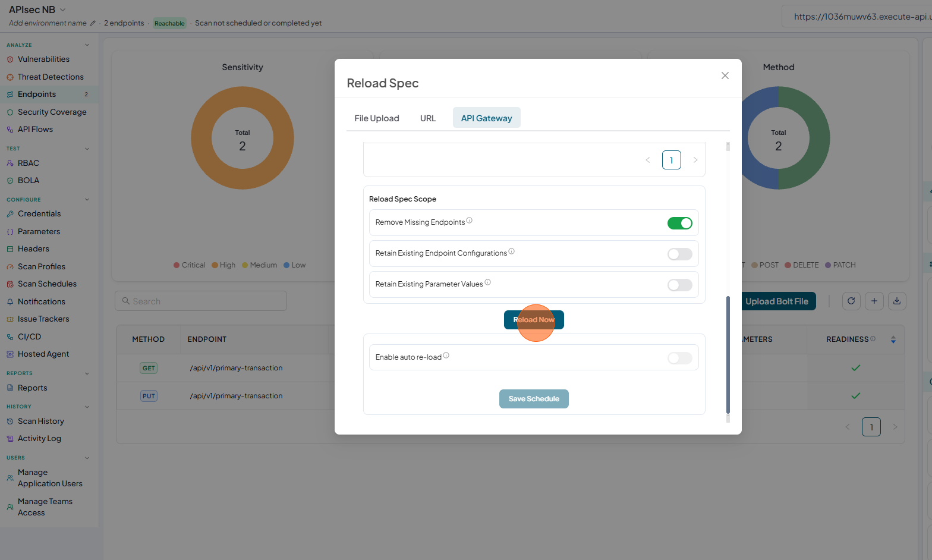Viewport: 932px width, 560px height.
Task: Open Activity Log
Action: click(x=39, y=439)
